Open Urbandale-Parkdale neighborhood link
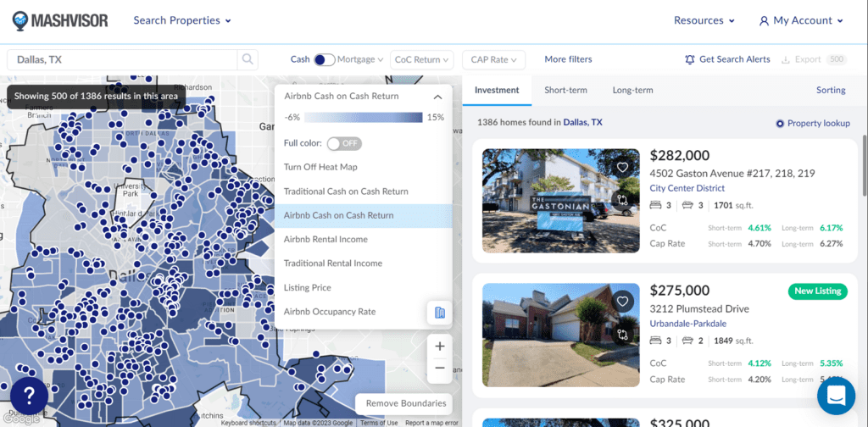The width and height of the screenshot is (868, 427). pyautogui.click(x=688, y=324)
